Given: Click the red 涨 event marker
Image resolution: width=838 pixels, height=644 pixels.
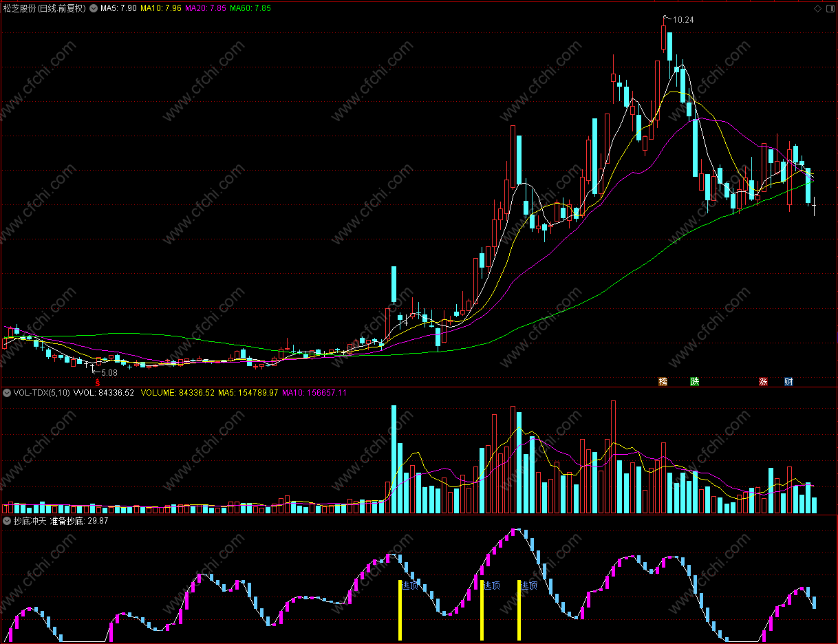Looking at the screenshot, I should pos(763,381).
